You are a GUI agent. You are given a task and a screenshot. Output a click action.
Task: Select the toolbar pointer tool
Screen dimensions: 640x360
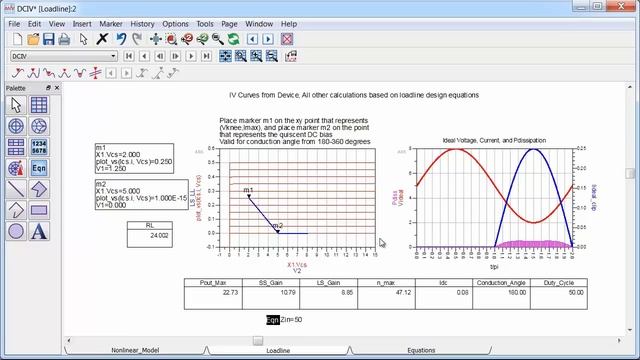click(x=84, y=39)
